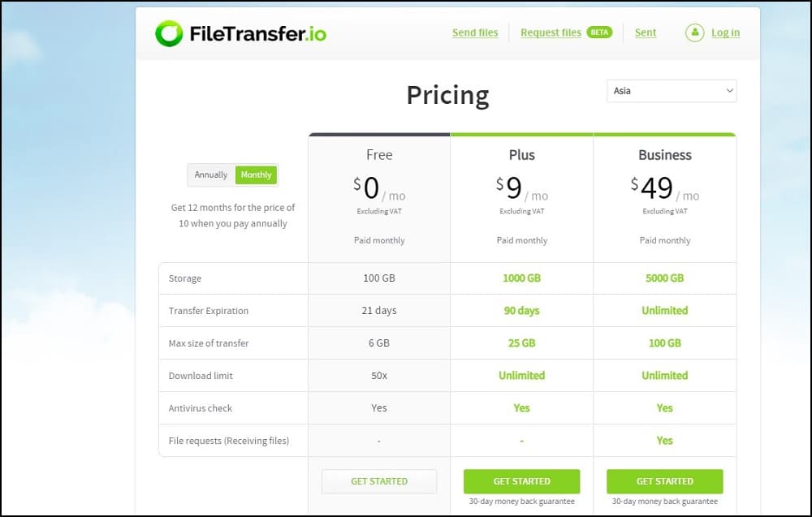Click Yes antivirus cell under Business
This screenshot has height=517, width=812.
click(x=664, y=408)
